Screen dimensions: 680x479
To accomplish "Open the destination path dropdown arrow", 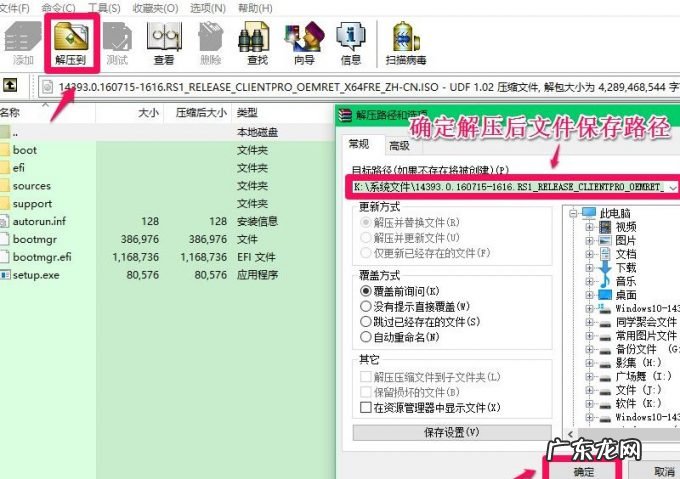I will coord(673,187).
